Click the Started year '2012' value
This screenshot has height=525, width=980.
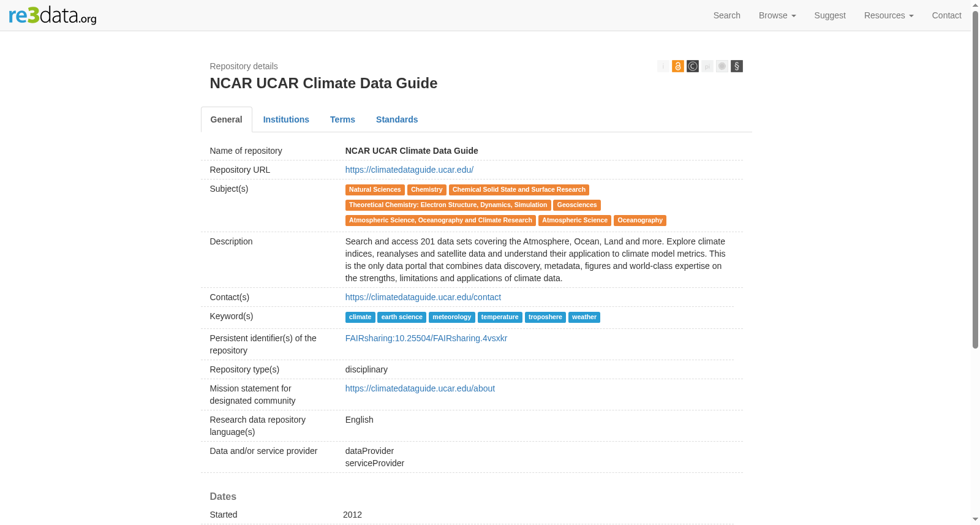coord(352,515)
